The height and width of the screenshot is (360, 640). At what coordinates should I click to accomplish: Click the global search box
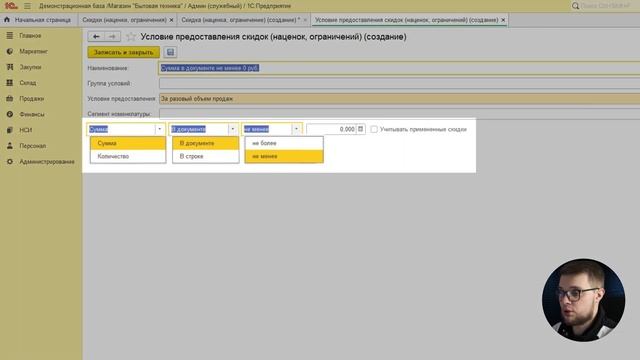606,6
